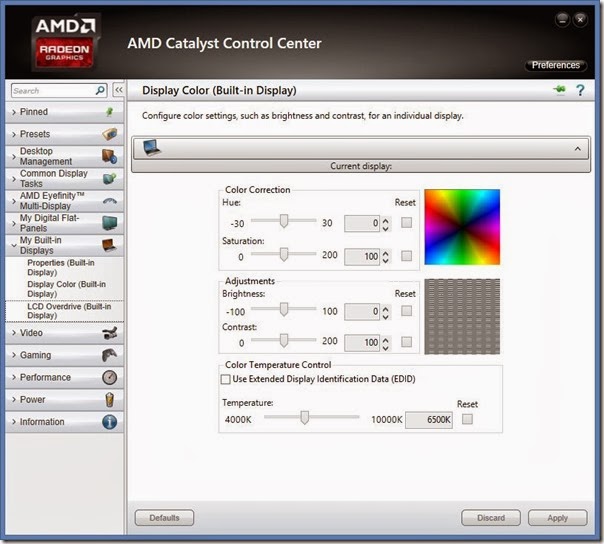Screen dimensions: 604x544
Task: Click the Hue slider thumb
Action: 284,221
